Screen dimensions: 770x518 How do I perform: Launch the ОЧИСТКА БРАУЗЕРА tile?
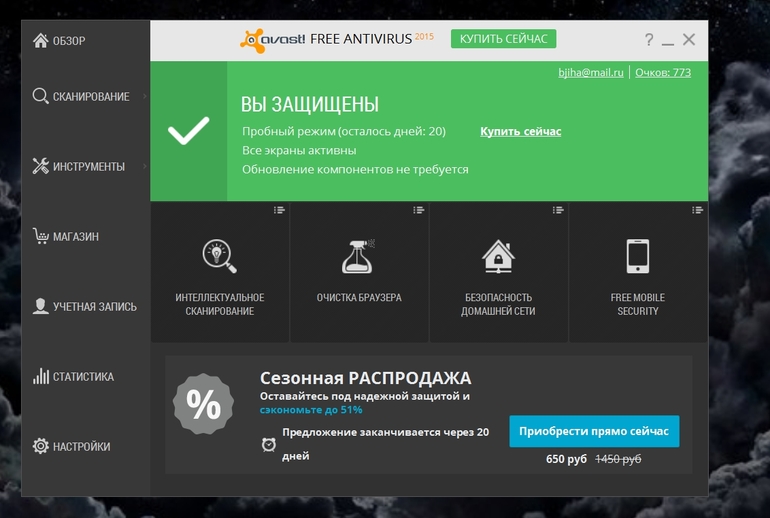(x=359, y=272)
